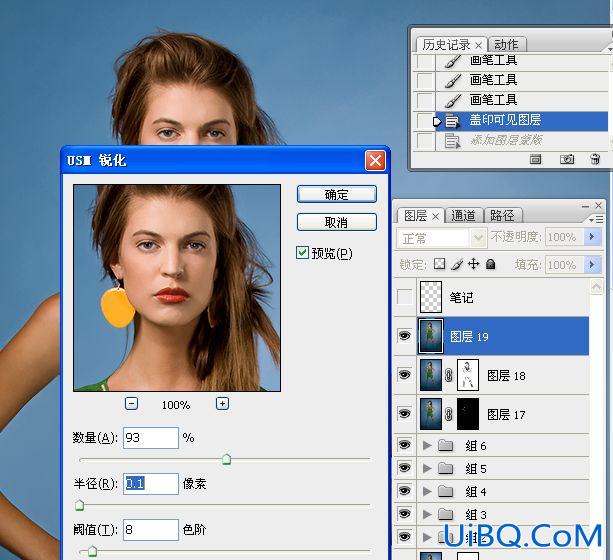
Task: Toggle lock all padlock icon
Action: [x=491, y=264]
